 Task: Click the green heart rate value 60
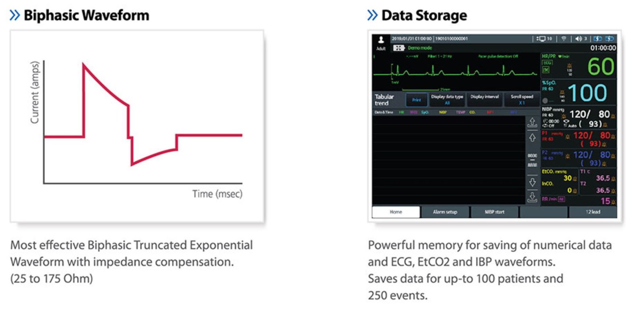[601, 66]
